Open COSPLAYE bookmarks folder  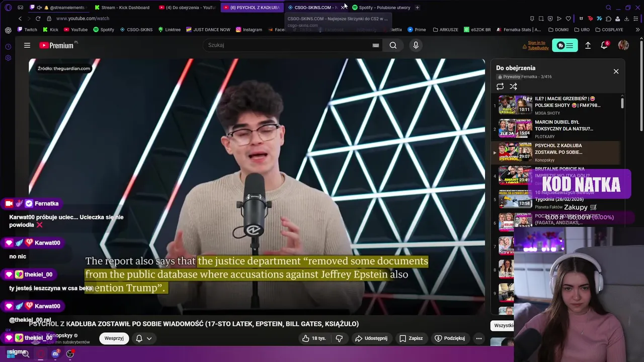pos(608,30)
